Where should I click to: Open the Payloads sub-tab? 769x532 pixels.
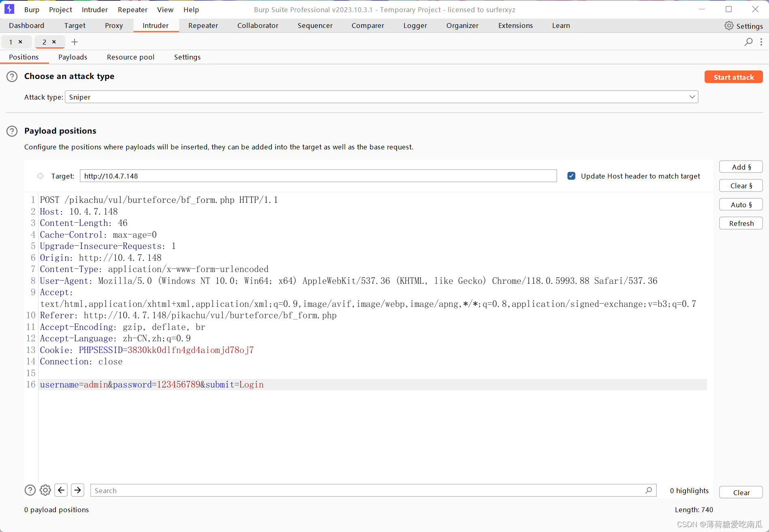(73, 57)
